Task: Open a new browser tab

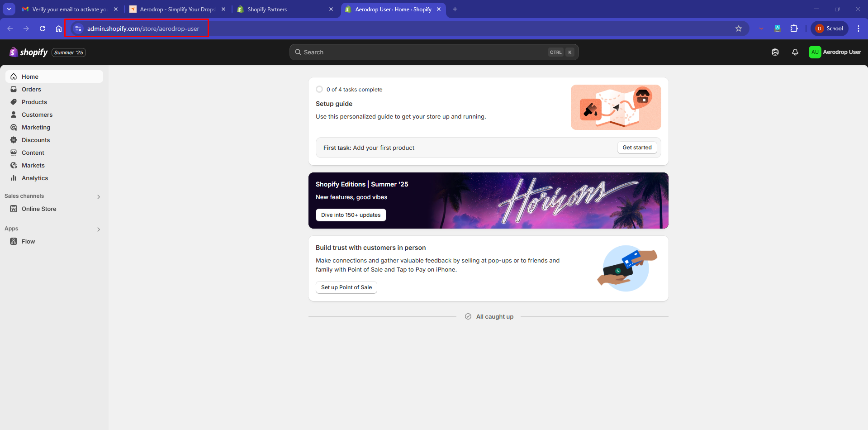Action: 455,9
